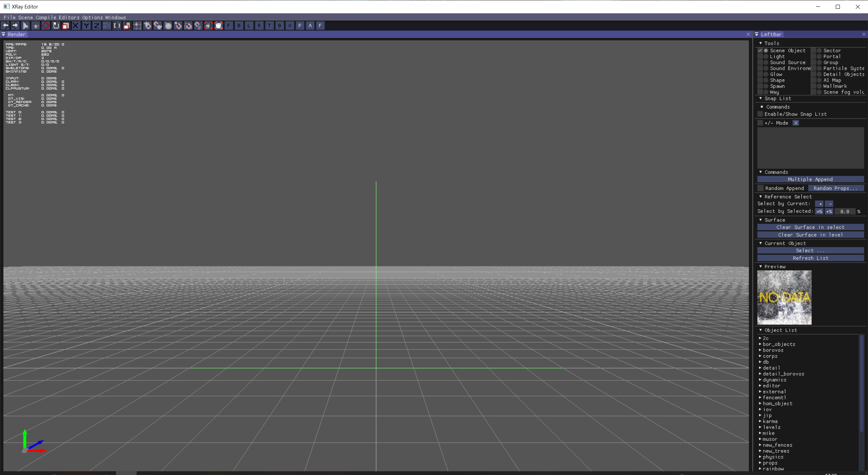868x475 pixels.
Task: Click Clear Surface in select button
Action: (810, 227)
